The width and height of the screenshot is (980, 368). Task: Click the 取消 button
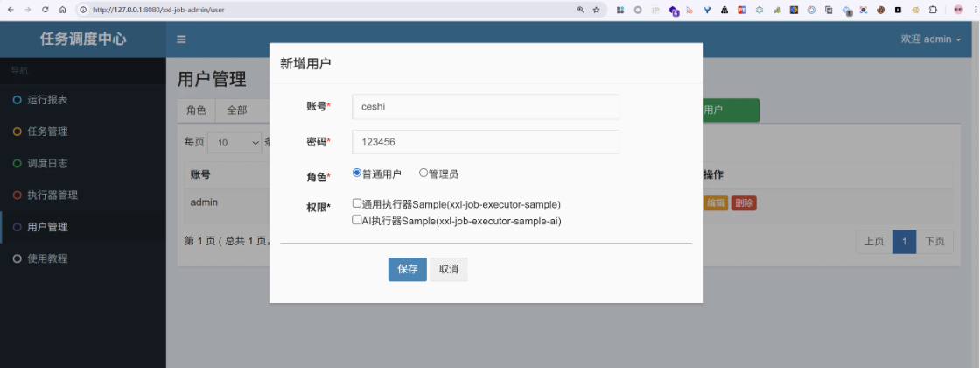pos(448,270)
